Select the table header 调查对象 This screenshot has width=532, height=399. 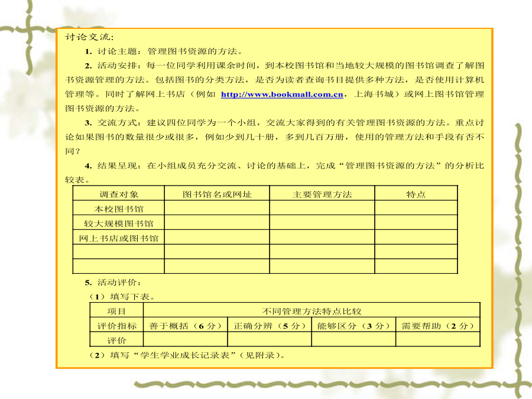[x=119, y=194]
